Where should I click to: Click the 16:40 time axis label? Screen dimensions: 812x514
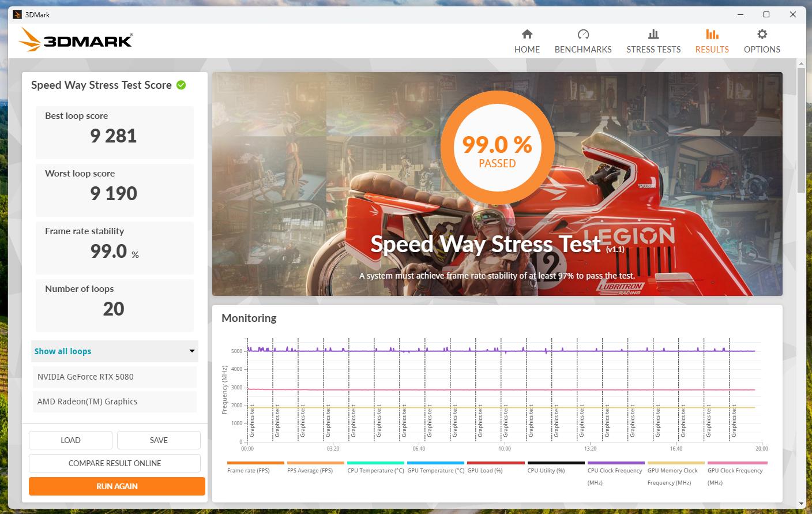pos(676,448)
